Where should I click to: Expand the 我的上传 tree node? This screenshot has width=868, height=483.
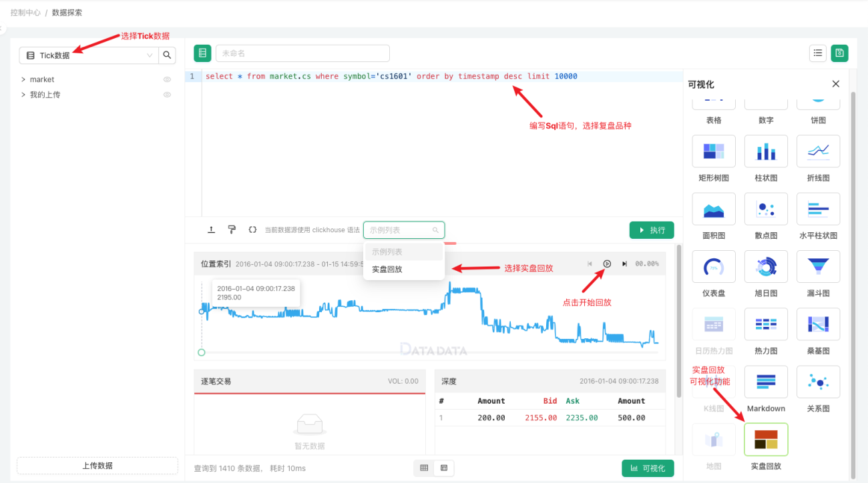pyautogui.click(x=23, y=95)
